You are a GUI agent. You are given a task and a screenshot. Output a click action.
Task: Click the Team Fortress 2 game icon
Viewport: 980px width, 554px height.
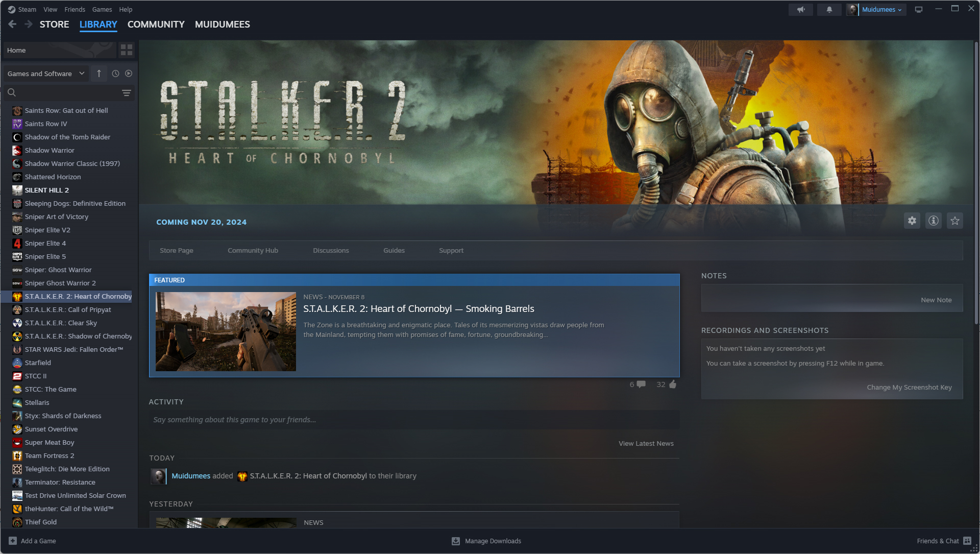tap(17, 455)
